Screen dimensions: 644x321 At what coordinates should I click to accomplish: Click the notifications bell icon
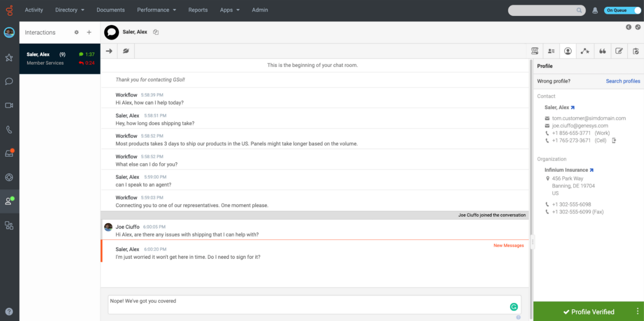(x=595, y=10)
